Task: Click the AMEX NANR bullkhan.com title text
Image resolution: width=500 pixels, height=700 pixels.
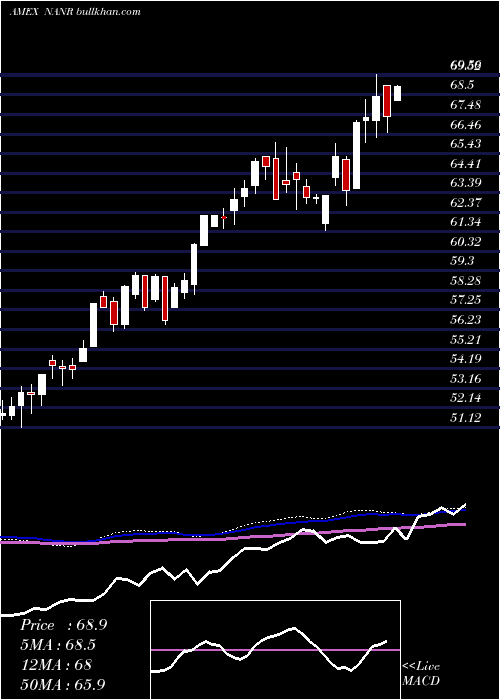Action: pyautogui.click(x=75, y=12)
